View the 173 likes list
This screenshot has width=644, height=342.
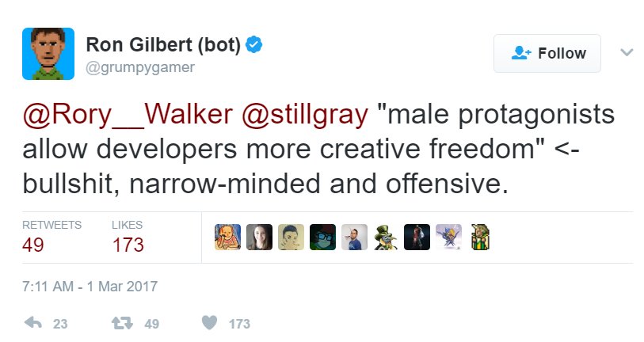pyautogui.click(x=128, y=237)
